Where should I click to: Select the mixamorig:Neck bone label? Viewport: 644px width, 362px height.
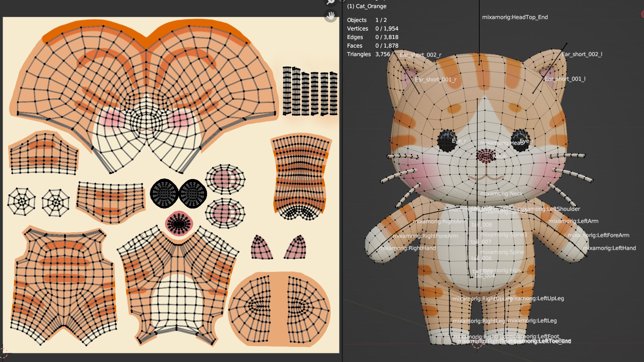501,193
